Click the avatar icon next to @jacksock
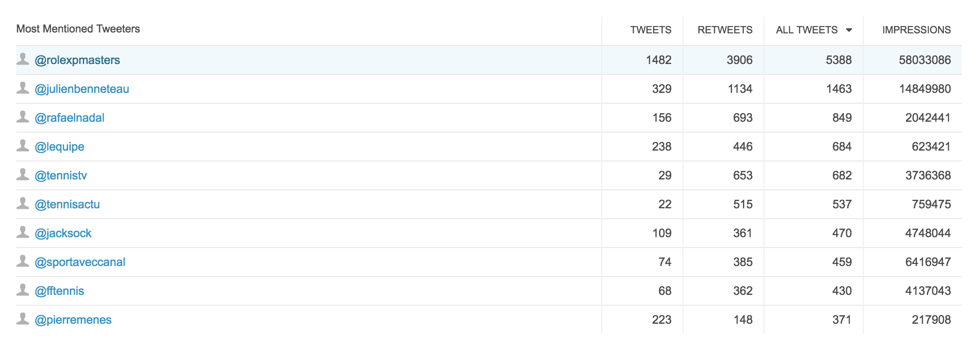Screen dimensions: 980x349 coord(23,232)
